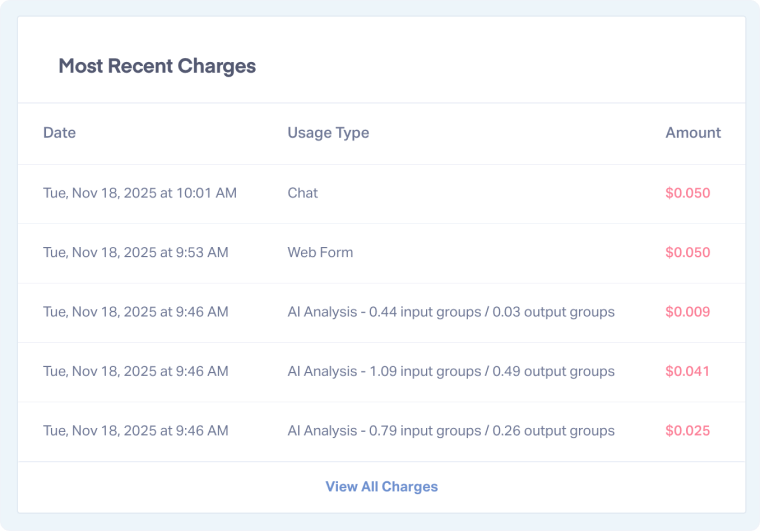Select the Web Form usage type entry
760x531 pixels.
pyautogui.click(x=320, y=252)
